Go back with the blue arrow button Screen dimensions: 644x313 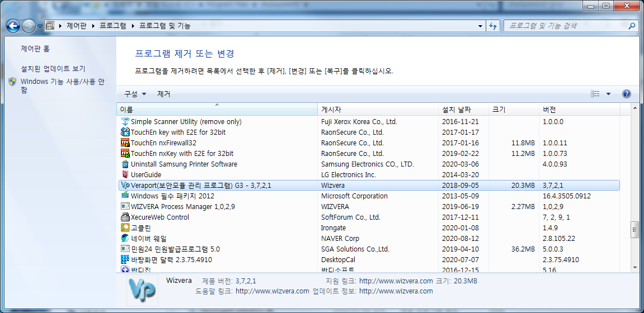pyautogui.click(x=13, y=26)
